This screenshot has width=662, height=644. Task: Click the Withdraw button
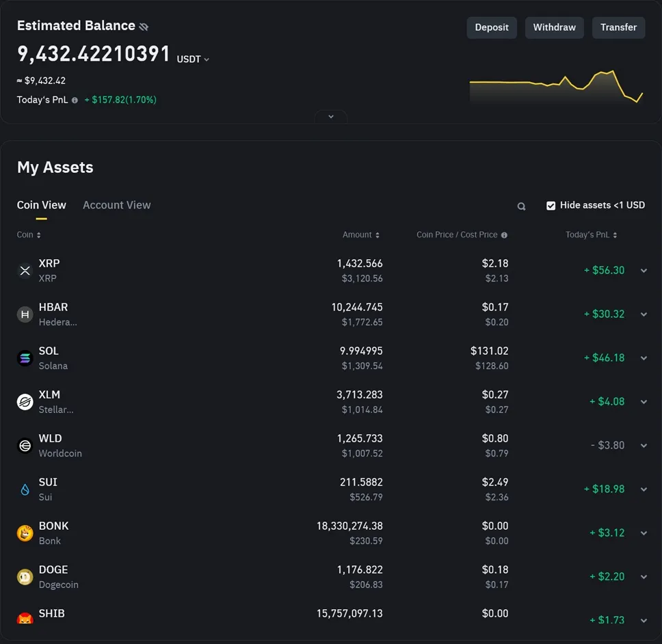[554, 27]
